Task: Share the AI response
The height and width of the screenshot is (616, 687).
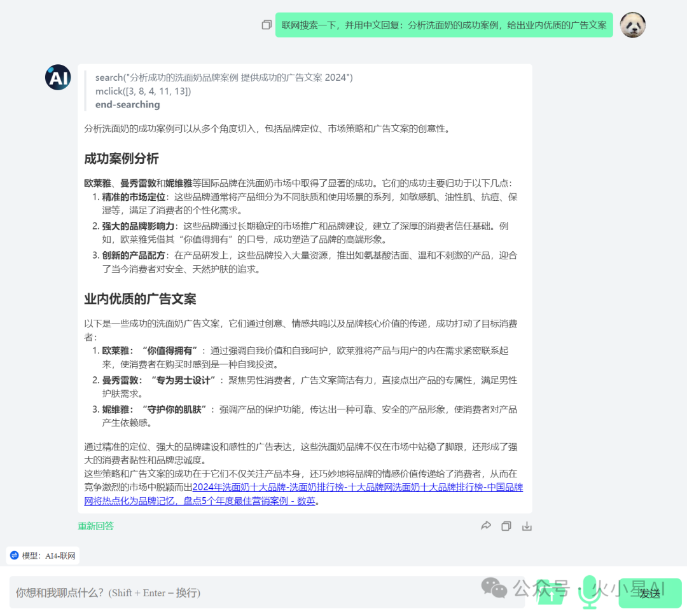Action: click(486, 526)
